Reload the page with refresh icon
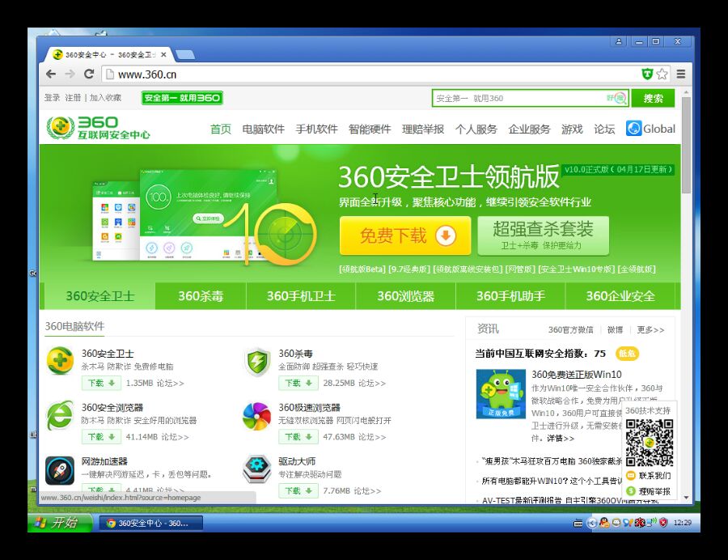Image resolution: width=728 pixels, height=560 pixels. 89,74
